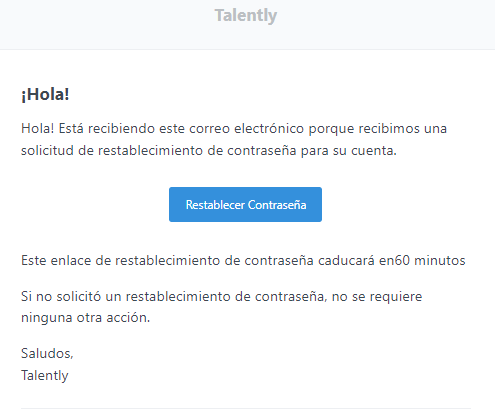Click the words 'correo electrónico' in first paragraph
The image size is (495, 411).
click(246, 128)
